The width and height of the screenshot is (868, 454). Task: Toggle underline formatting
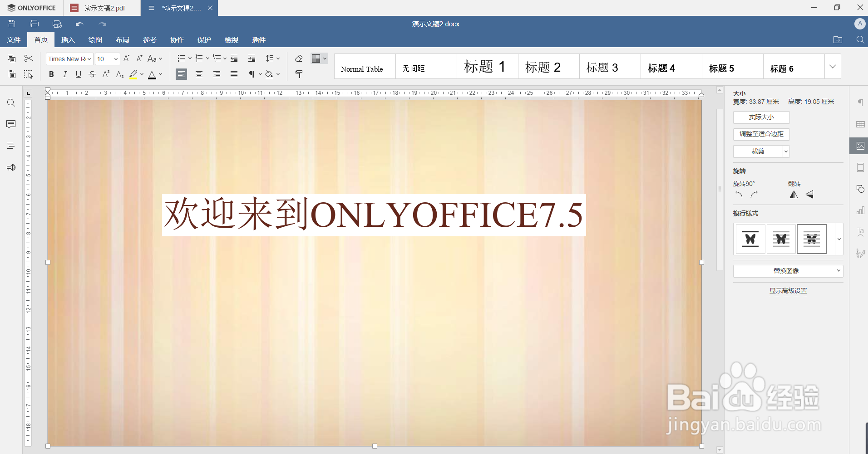click(79, 74)
